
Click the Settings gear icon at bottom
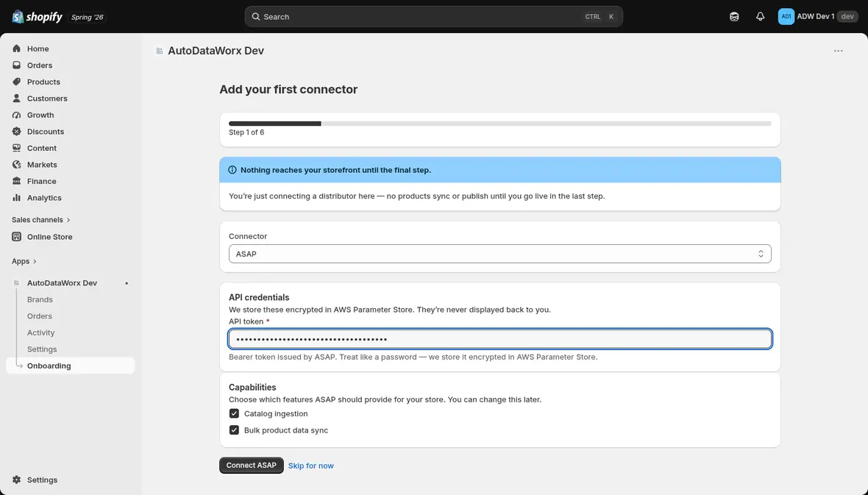(x=17, y=480)
